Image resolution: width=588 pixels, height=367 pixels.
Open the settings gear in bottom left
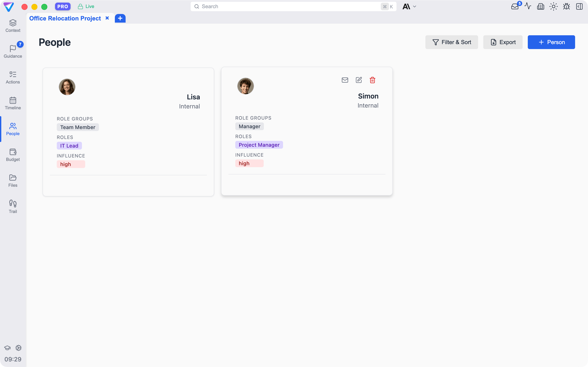[x=18, y=348]
